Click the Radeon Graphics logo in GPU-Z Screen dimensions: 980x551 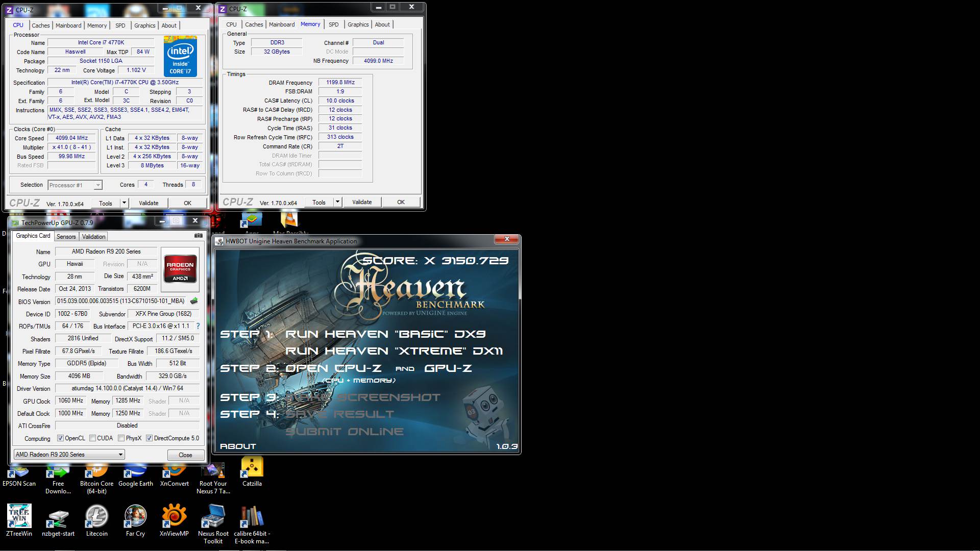click(x=180, y=269)
